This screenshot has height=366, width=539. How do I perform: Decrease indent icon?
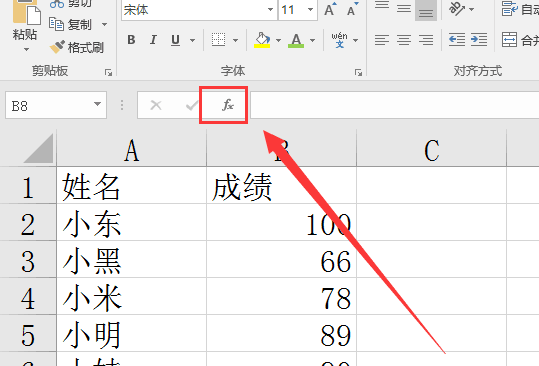pyautogui.click(x=457, y=40)
